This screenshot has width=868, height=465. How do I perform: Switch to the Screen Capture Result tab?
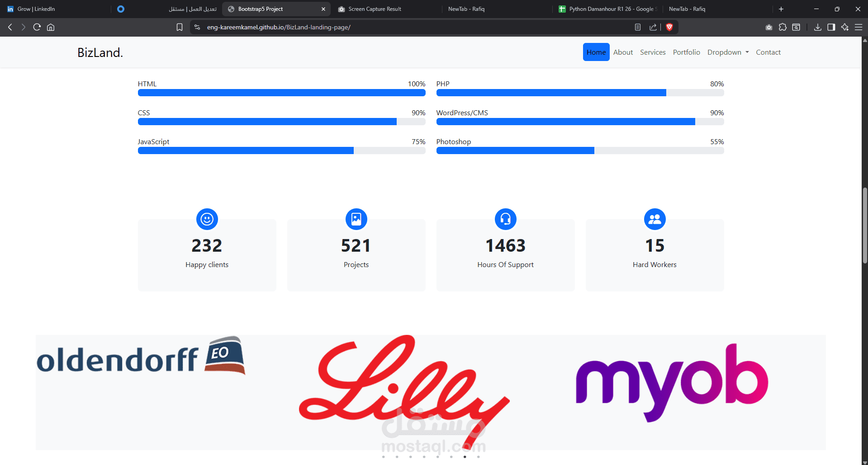387,9
